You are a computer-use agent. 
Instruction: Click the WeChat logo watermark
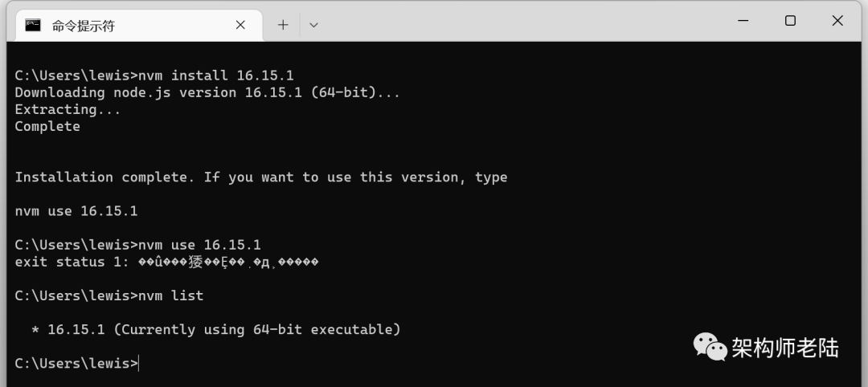tap(710, 347)
